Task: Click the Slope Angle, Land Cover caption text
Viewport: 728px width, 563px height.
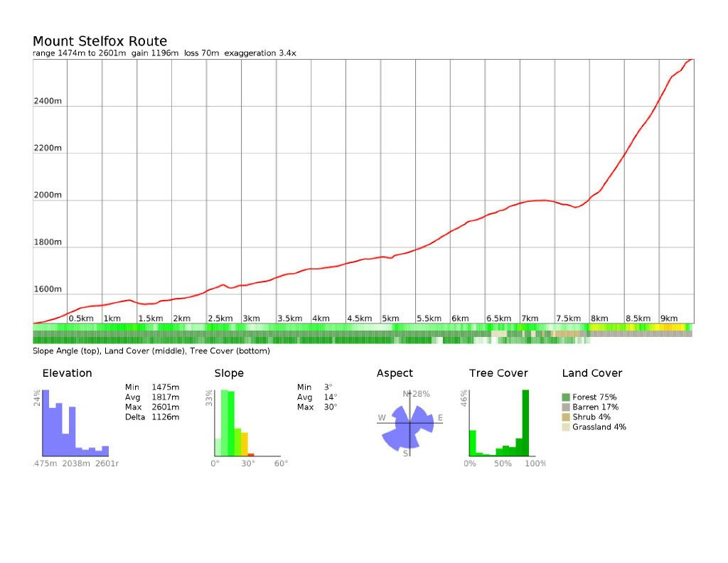Action: [x=151, y=350]
